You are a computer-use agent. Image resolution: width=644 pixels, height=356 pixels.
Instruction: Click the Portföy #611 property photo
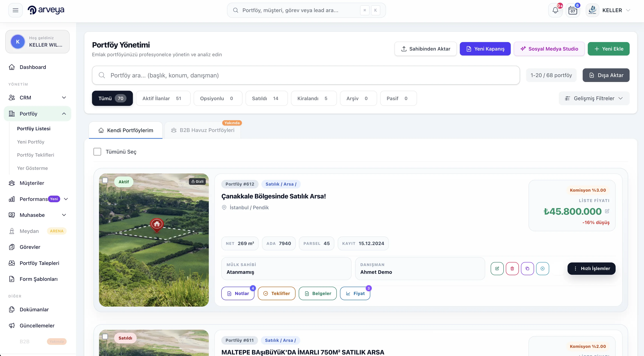[x=154, y=343]
